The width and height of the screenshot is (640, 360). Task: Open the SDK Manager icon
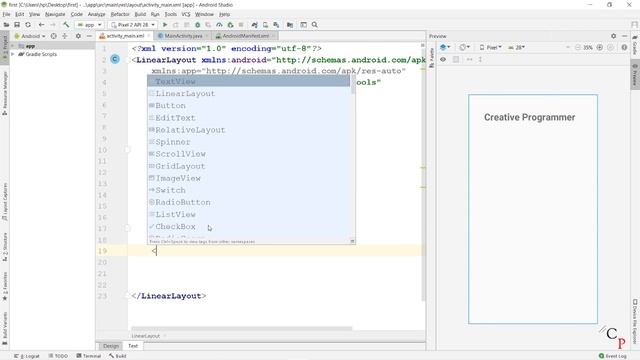coord(276,25)
